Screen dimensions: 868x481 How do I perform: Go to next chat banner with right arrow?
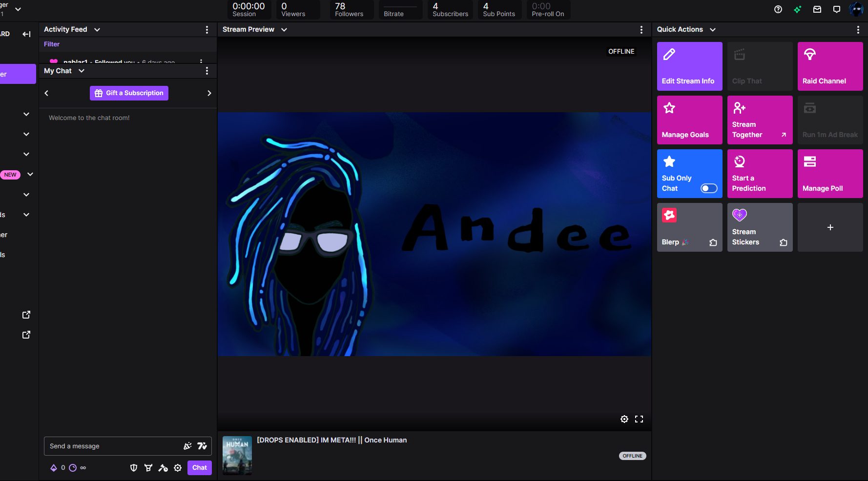tap(209, 93)
